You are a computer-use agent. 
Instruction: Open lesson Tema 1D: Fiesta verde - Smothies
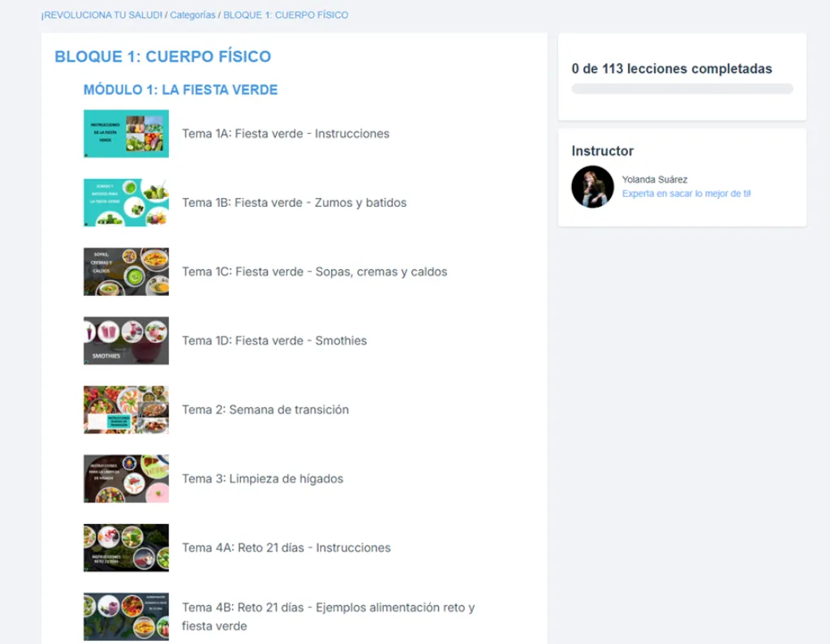pyautogui.click(x=274, y=341)
